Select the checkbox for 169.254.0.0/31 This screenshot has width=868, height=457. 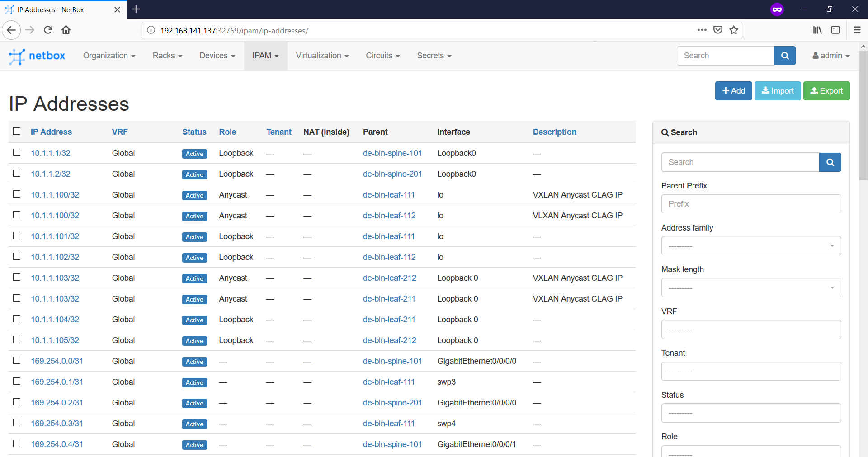point(17,361)
